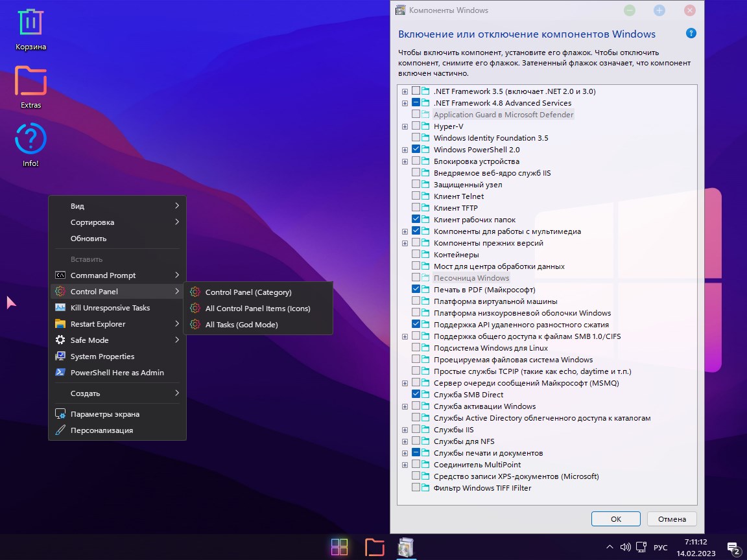The height and width of the screenshot is (560, 747).
Task: Uncheck Windows PowerShell 2.0 checkbox
Action: tap(416, 150)
